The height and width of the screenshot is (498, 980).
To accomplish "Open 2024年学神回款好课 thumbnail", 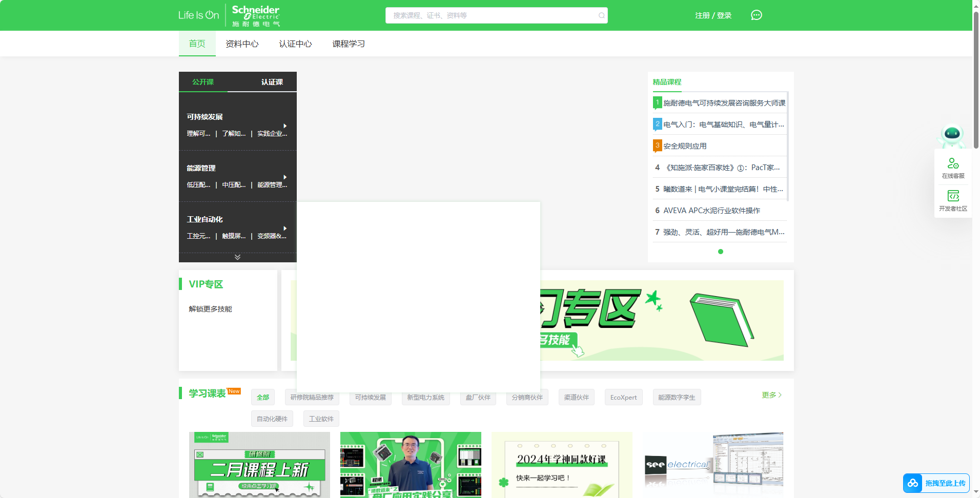I will coord(562,465).
